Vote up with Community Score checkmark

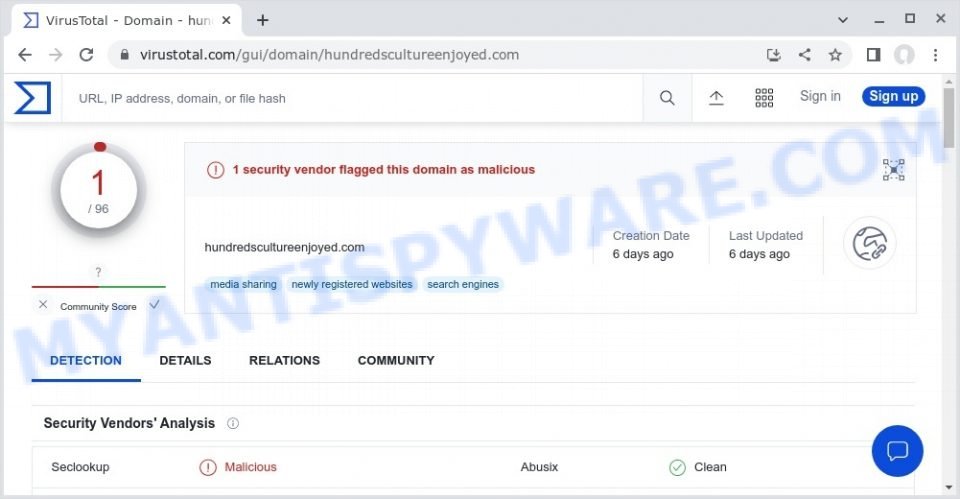(x=155, y=304)
